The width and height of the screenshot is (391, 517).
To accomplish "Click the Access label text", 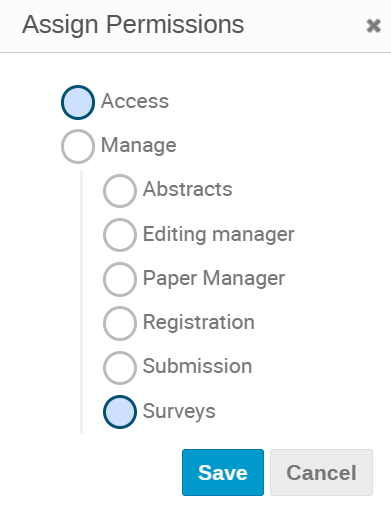I will coord(135,101).
